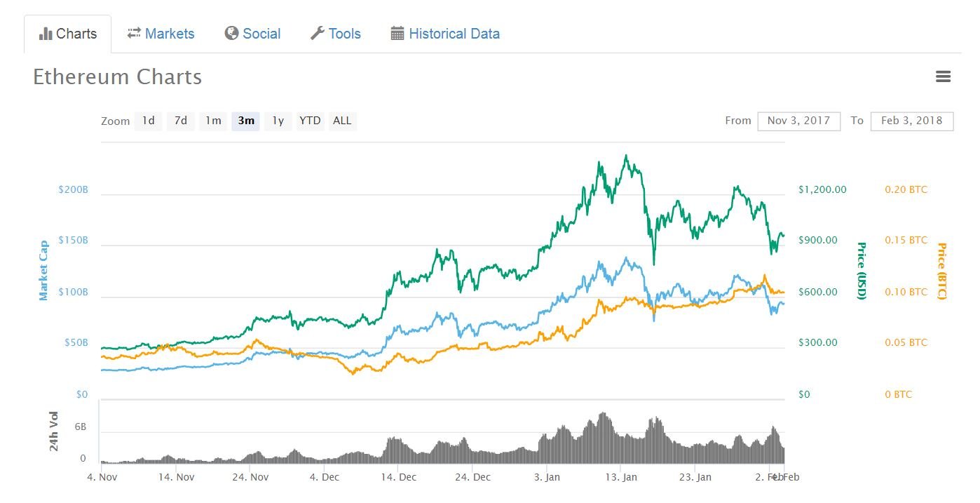Click the 24. Dec date label

click(x=472, y=477)
